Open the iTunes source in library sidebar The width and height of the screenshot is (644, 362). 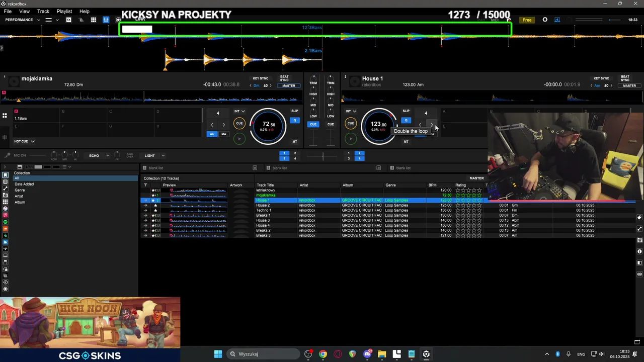coord(6,209)
